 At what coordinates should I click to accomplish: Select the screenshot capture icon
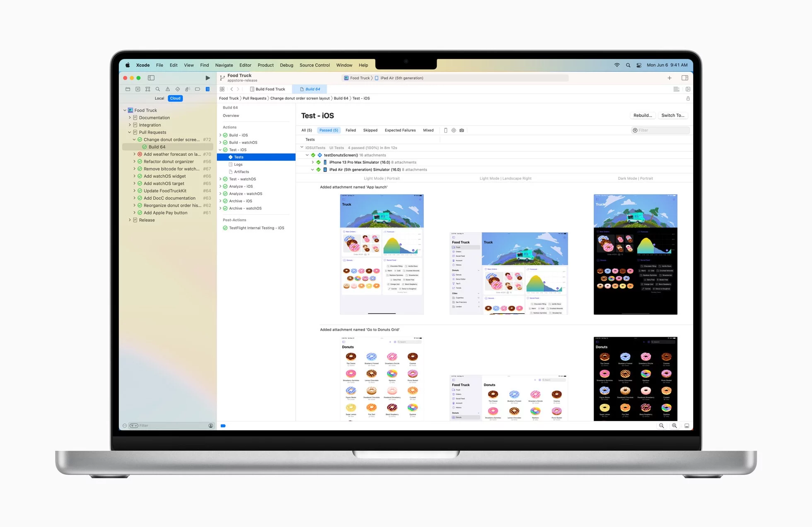click(x=462, y=130)
